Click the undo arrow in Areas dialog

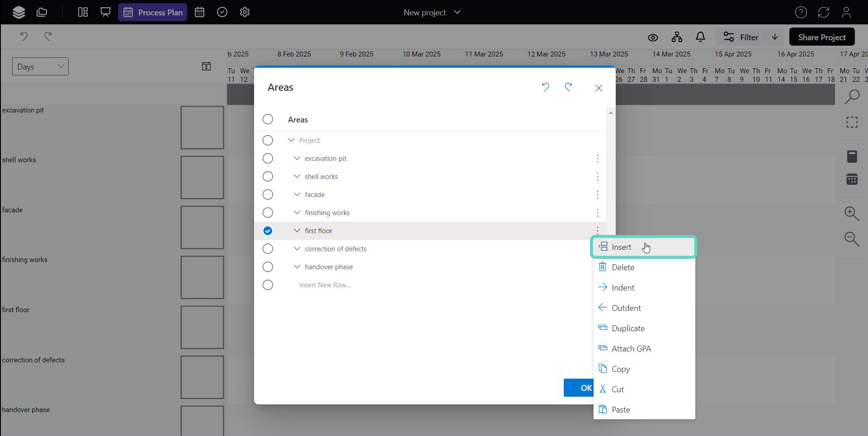pyautogui.click(x=545, y=87)
